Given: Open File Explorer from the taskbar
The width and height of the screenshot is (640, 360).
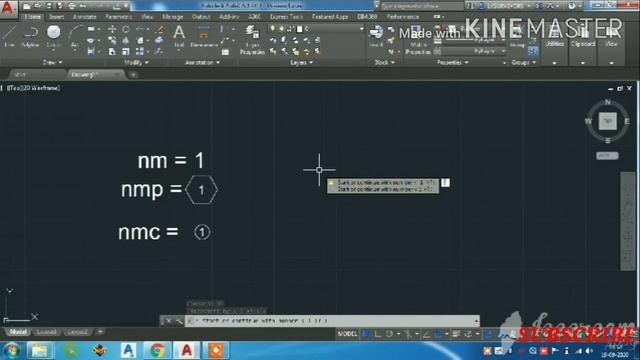Looking at the screenshot, I should click(40, 351).
